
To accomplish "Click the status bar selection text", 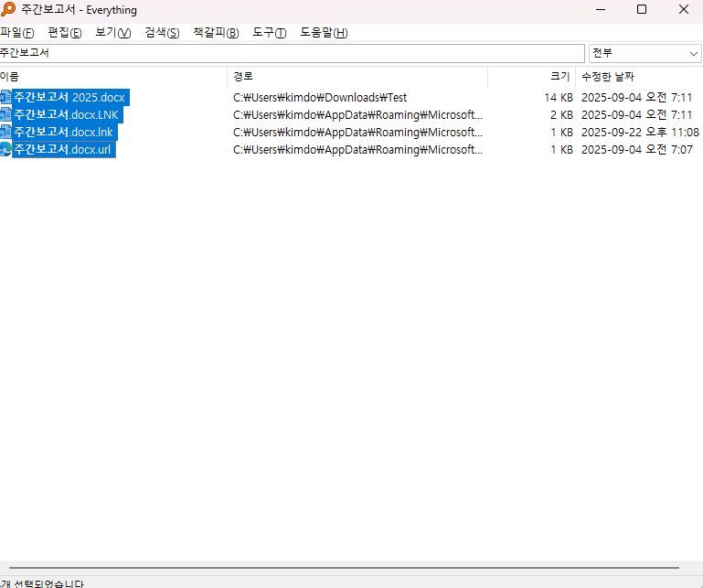I will tap(42, 583).
